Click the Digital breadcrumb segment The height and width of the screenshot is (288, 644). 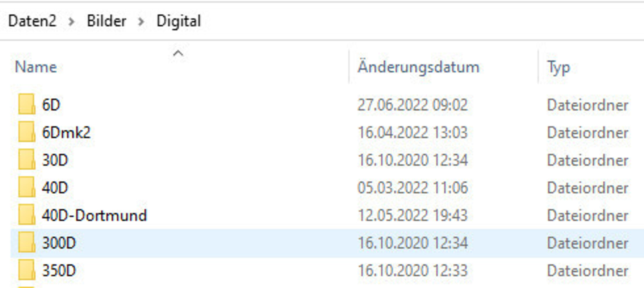click(179, 21)
